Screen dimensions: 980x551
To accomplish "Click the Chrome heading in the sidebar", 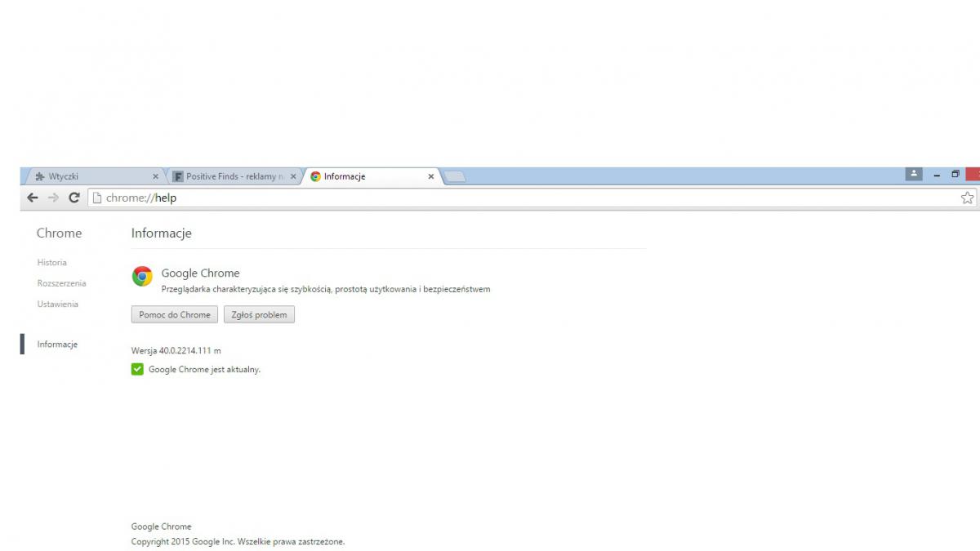I will click(59, 233).
